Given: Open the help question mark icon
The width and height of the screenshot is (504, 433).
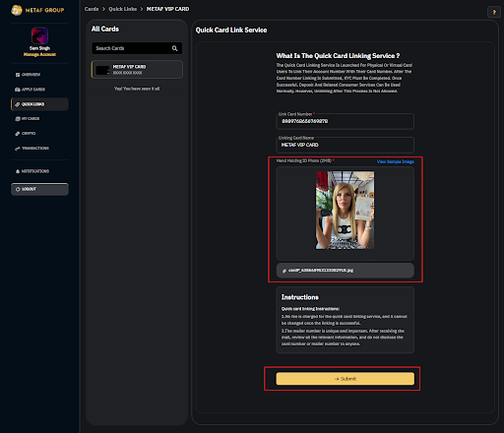Looking at the screenshot, I should click(x=494, y=12).
